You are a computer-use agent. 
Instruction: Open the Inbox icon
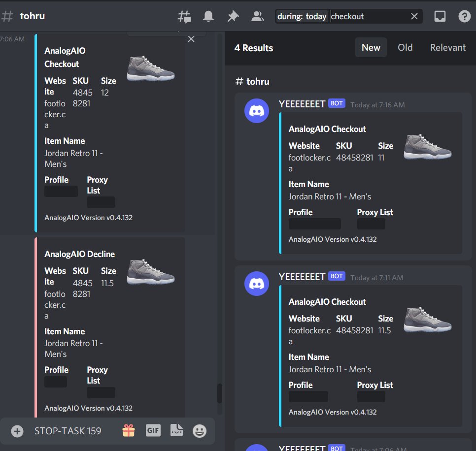click(440, 16)
